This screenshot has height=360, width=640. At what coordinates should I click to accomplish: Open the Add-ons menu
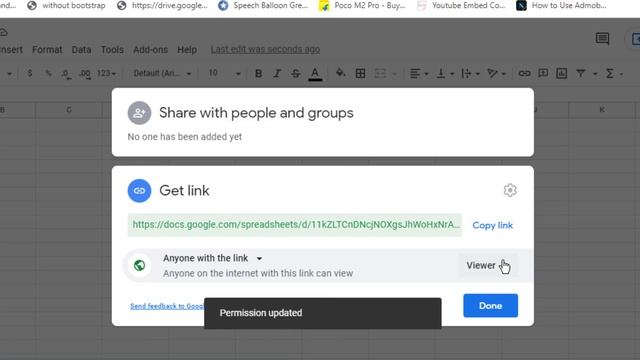(x=150, y=50)
